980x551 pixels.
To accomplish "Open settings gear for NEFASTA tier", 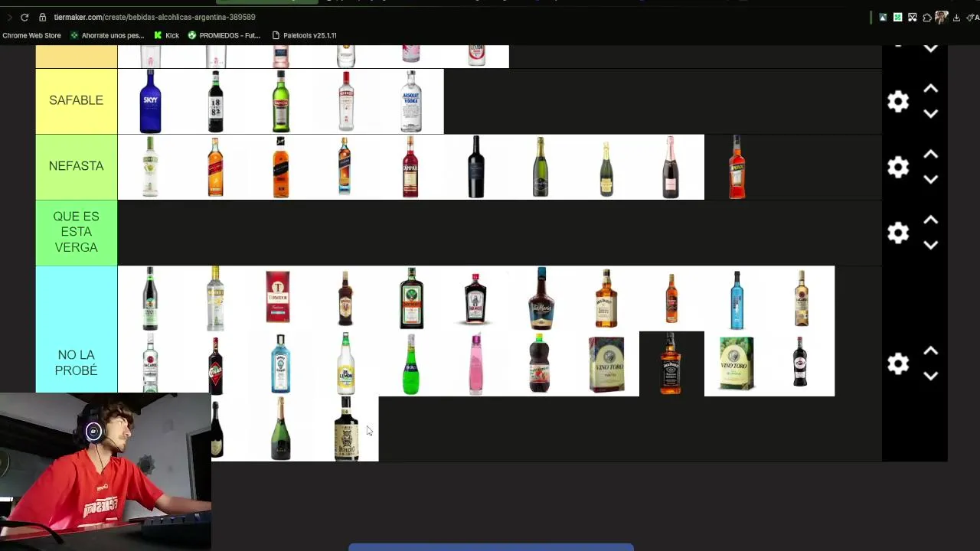I will tap(898, 167).
